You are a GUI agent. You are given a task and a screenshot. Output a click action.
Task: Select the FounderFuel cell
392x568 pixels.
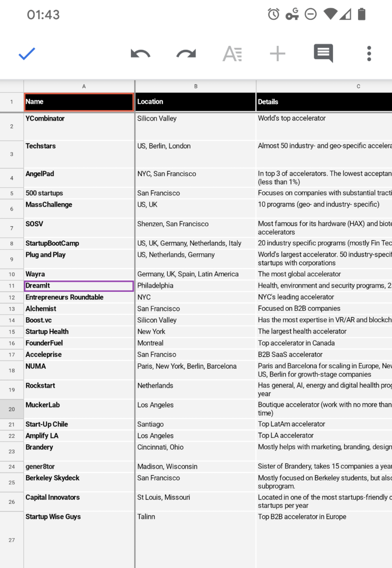click(79, 343)
